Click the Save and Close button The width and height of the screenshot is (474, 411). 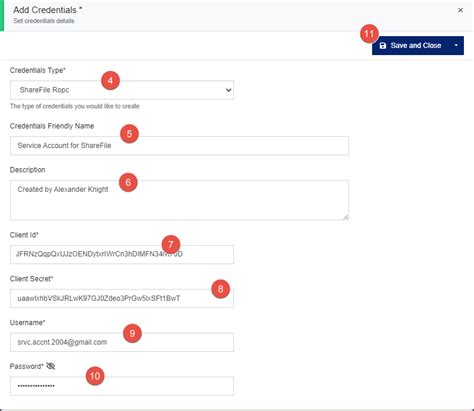(411, 46)
